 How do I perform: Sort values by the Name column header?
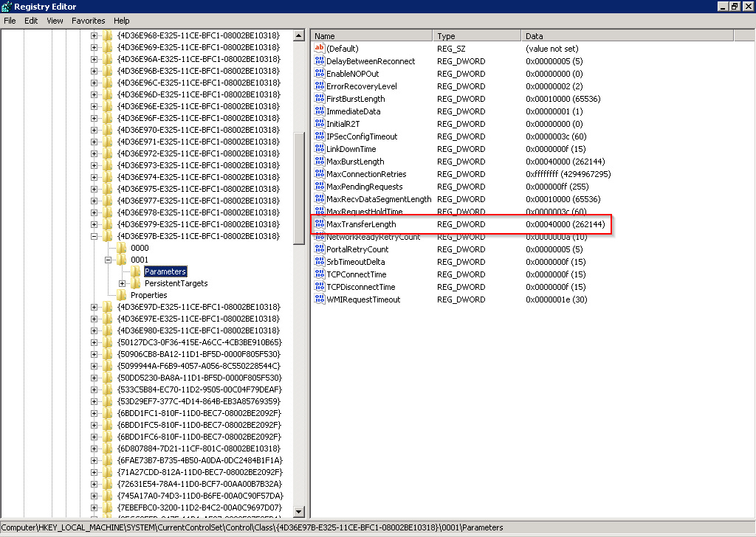371,35
